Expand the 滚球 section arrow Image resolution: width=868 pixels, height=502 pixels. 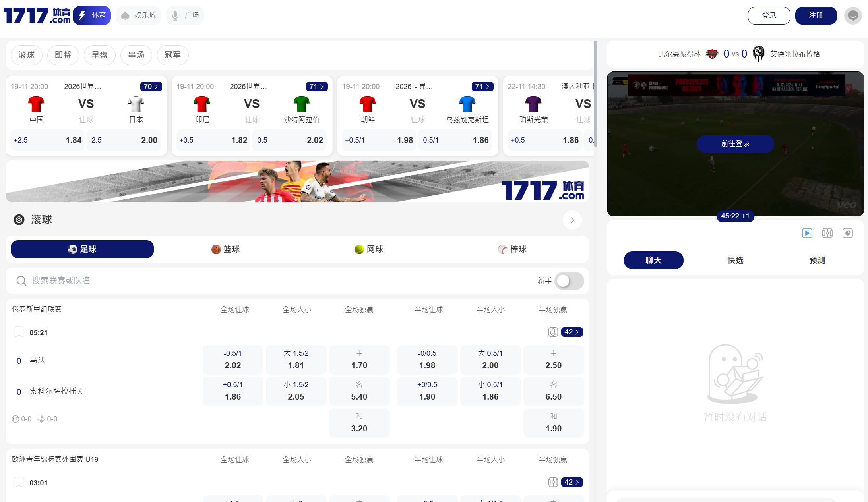(x=572, y=220)
